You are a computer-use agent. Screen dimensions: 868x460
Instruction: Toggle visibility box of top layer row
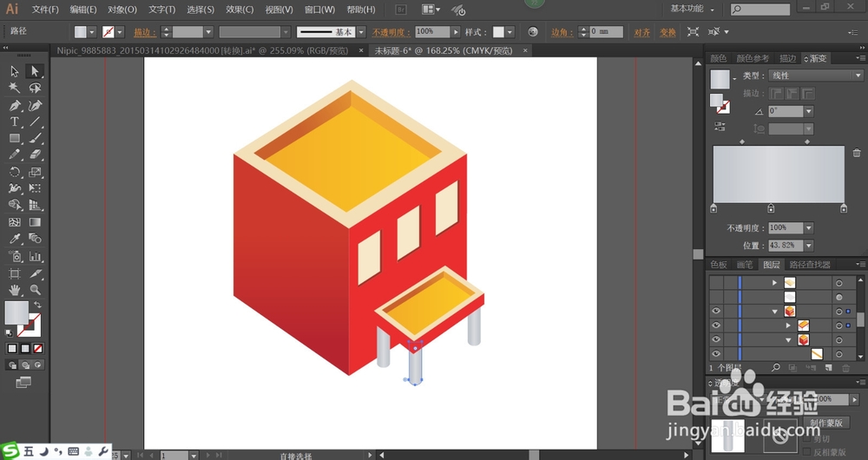click(716, 283)
